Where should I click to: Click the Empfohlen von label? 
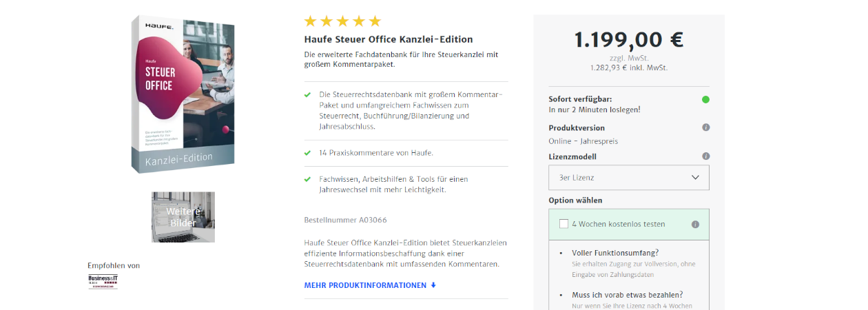point(114,265)
